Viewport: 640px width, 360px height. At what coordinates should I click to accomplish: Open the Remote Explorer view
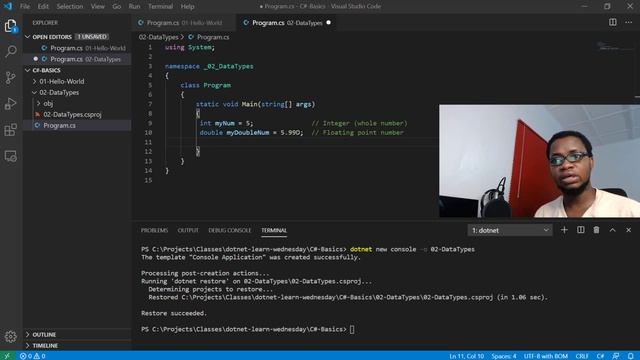(11, 156)
